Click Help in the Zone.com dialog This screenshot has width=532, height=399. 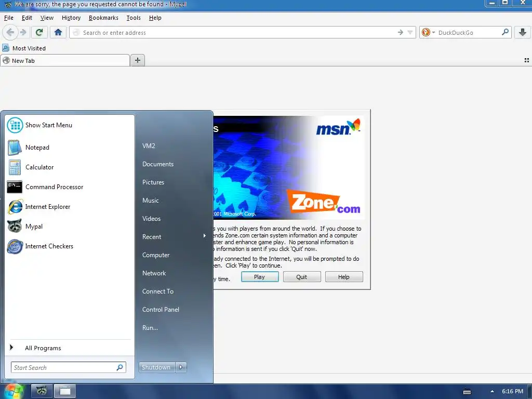[344, 277]
